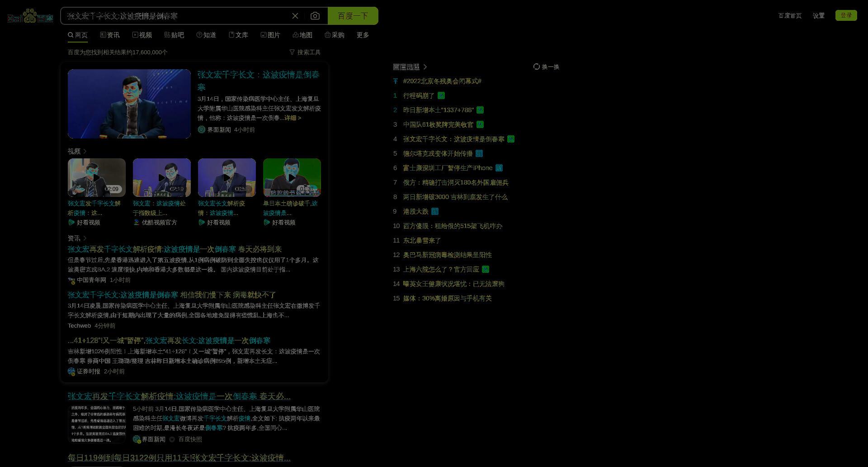This screenshot has height=467, width=868.
Task: Click the 百度快照 link
Action: (x=190, y=439)
